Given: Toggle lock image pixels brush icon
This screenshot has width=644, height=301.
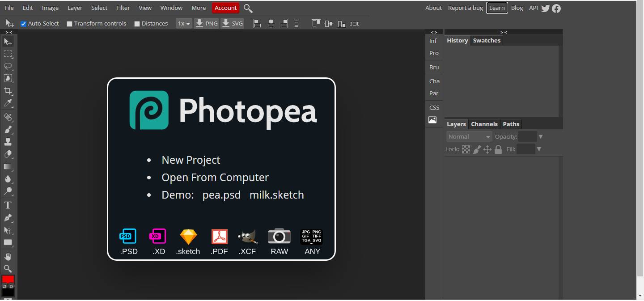Looking at the screenshot, I should point(477,149).
